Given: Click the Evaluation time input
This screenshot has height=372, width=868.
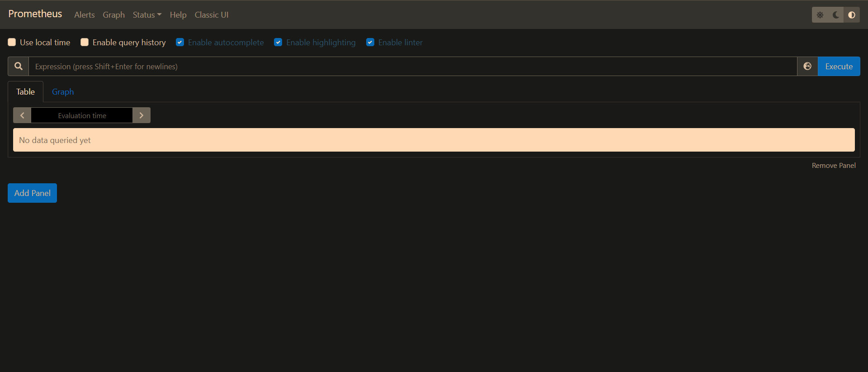Looking at the screenshot, I should click(82, 115).
